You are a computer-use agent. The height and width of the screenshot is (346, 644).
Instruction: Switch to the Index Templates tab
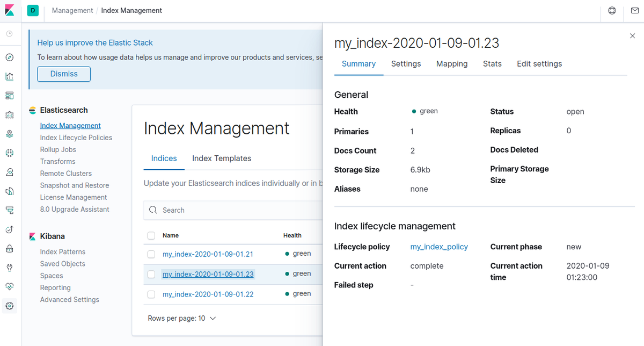pos(222,158)
